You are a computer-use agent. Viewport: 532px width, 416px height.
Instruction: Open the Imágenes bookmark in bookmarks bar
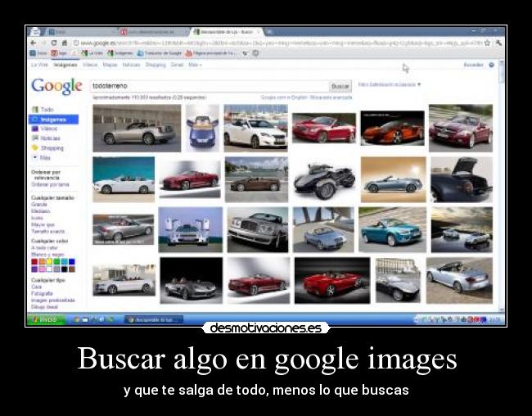[120, 53]
